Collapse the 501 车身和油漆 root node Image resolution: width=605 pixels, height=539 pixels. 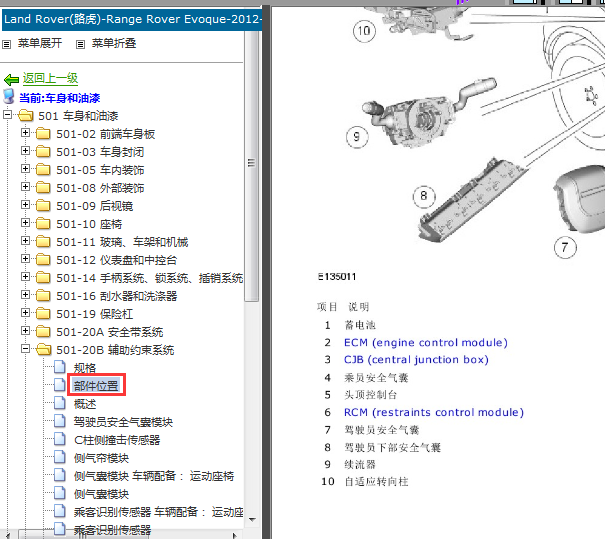tap(7, 115)
